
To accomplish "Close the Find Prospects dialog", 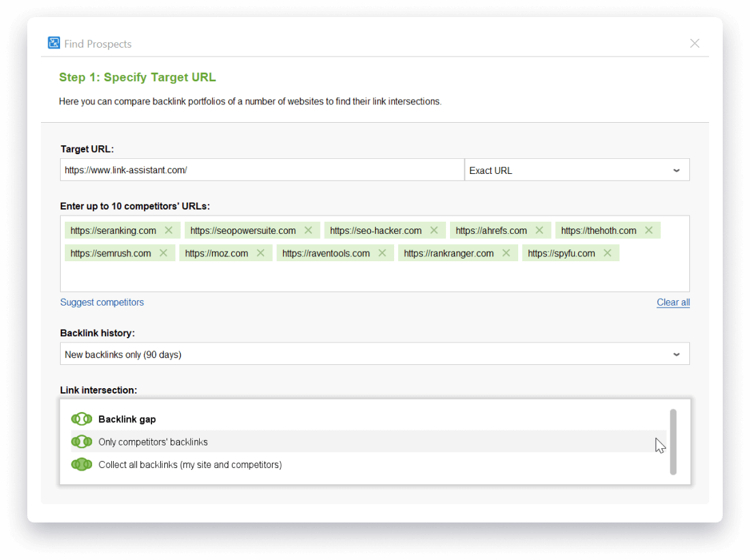I will click(695, 44).
